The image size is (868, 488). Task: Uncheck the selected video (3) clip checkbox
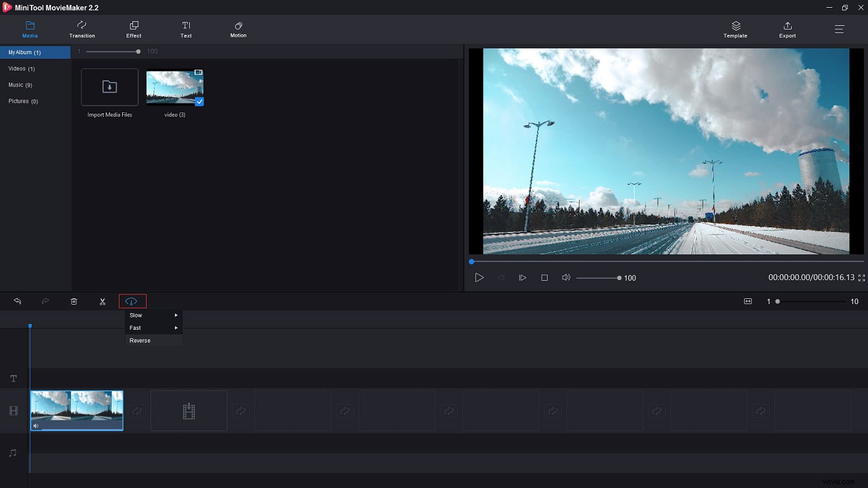pos(199,102)
